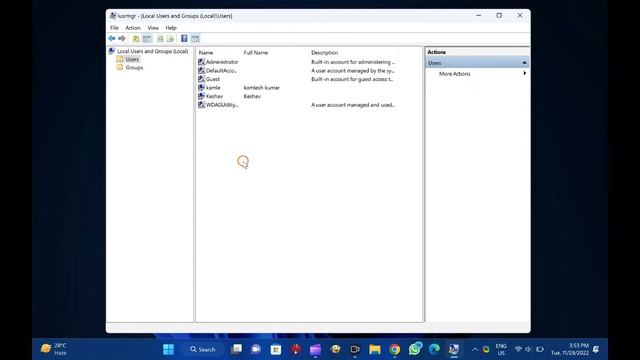Click the Export List toolbar icon

(171, 38)
